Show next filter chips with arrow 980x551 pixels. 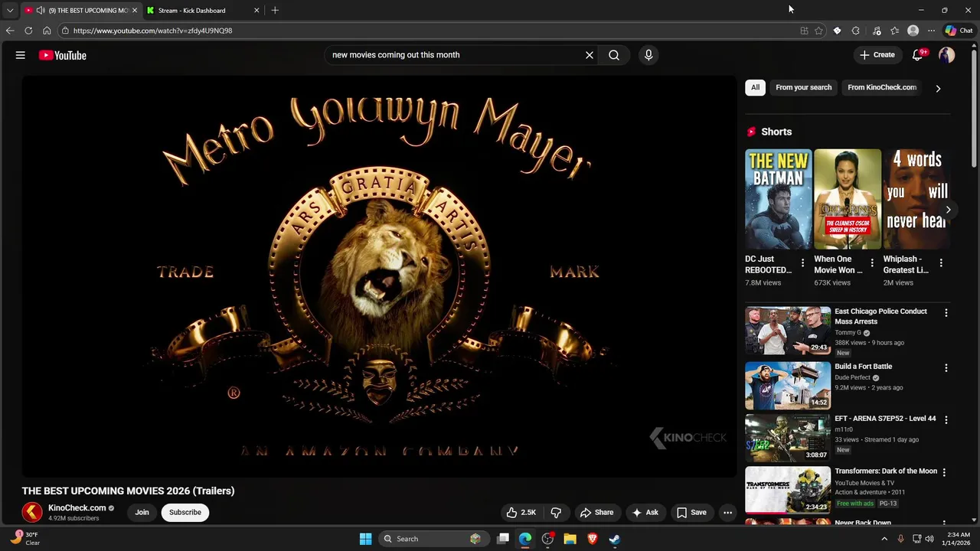click(938, 88)
